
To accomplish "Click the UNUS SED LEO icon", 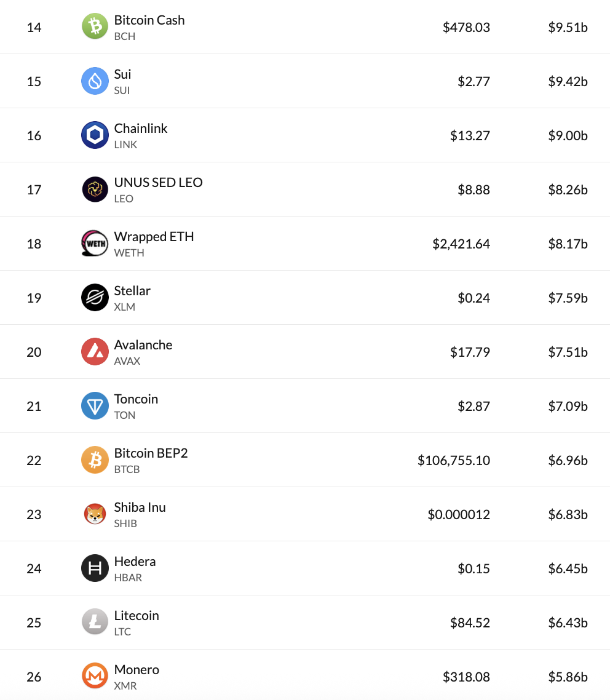I will [95, 189].
